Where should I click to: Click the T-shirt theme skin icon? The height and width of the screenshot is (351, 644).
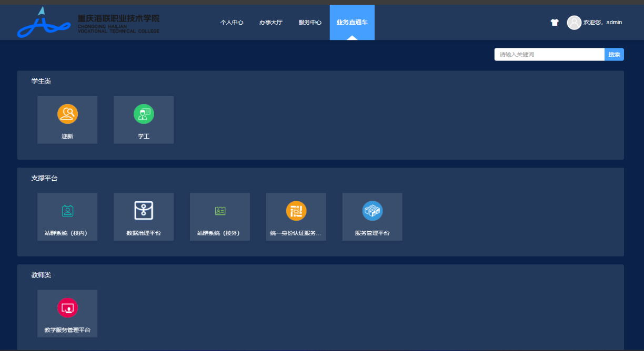(555, 23)
